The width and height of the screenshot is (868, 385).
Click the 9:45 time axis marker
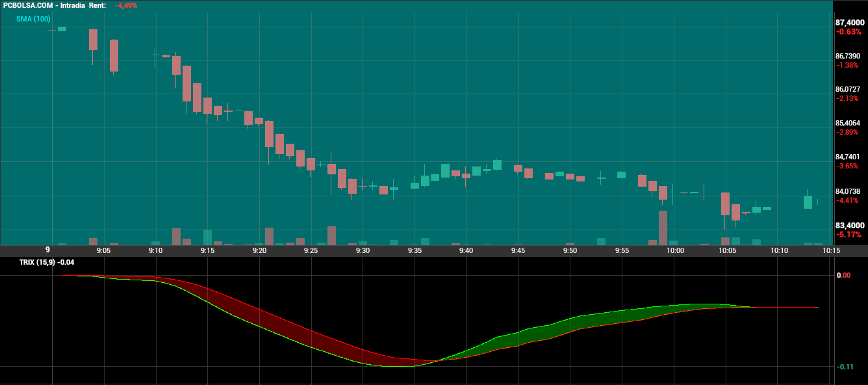[518, 250]
